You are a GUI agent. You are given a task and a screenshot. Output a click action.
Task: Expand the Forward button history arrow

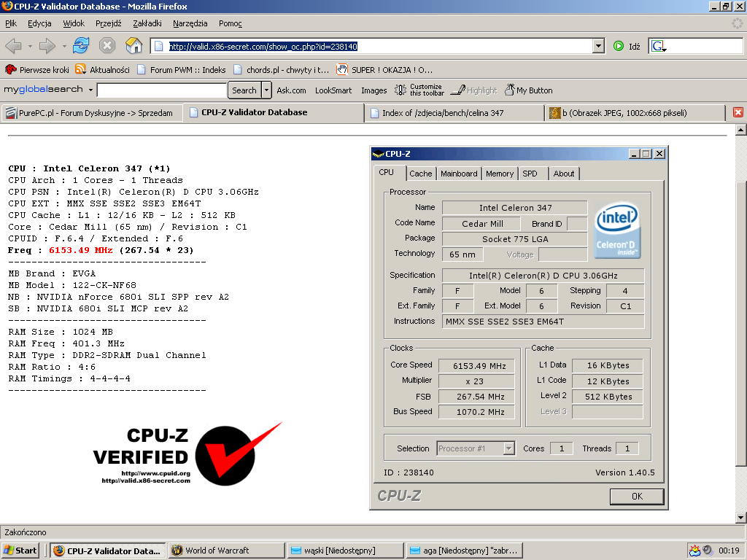[64, 46]
